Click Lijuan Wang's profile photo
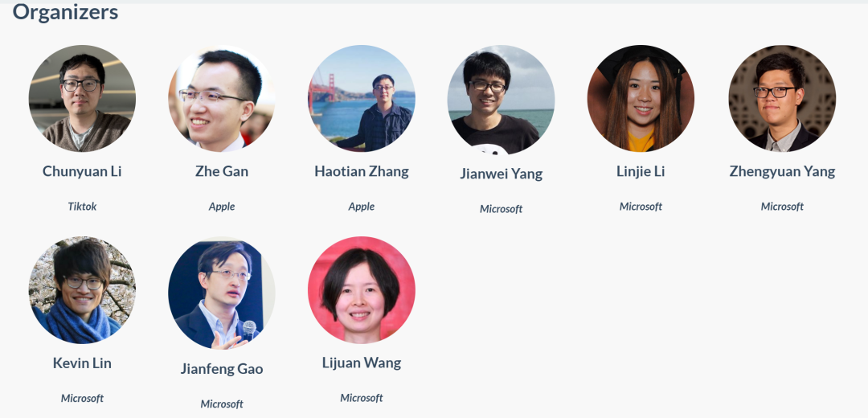The image size is (868, 418). pyautogui.click(x=362, y=290)
